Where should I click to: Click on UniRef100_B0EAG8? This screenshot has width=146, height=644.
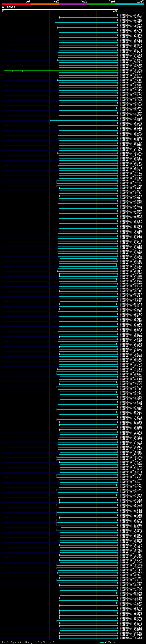[x=131, y=58]
